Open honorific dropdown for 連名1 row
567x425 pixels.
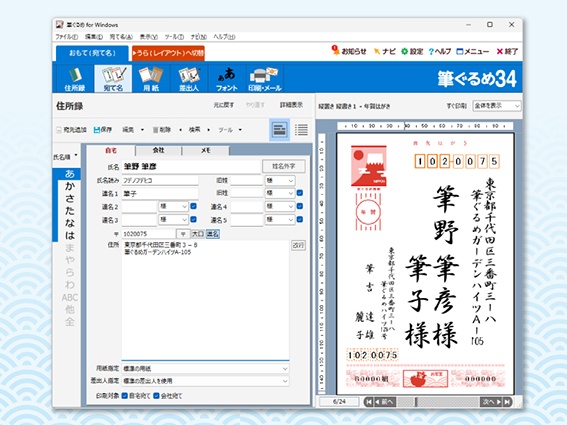point(280,193)
